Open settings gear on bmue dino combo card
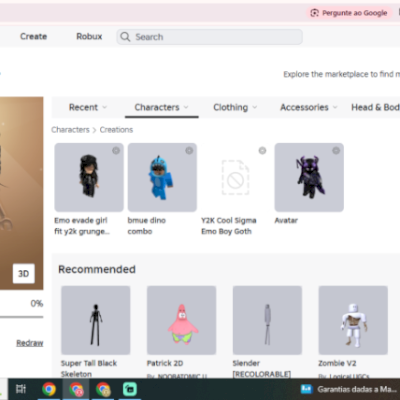400x400 pixels. click(x=189, y=151)
